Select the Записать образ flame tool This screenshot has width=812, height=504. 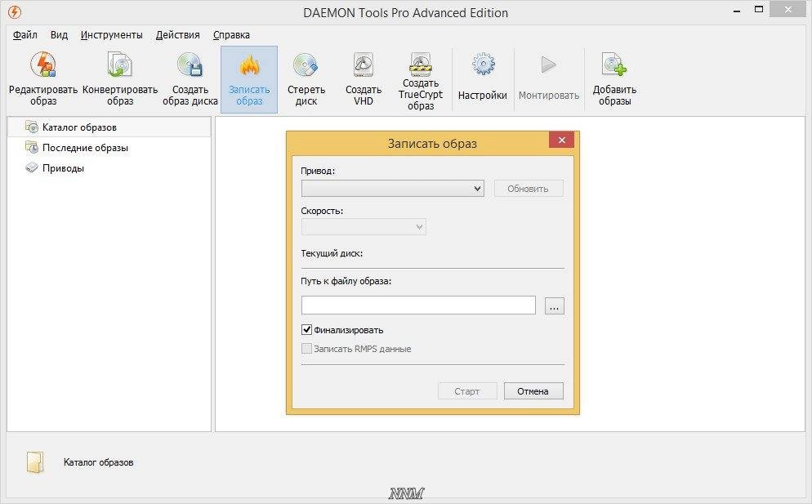coord(249,78)
